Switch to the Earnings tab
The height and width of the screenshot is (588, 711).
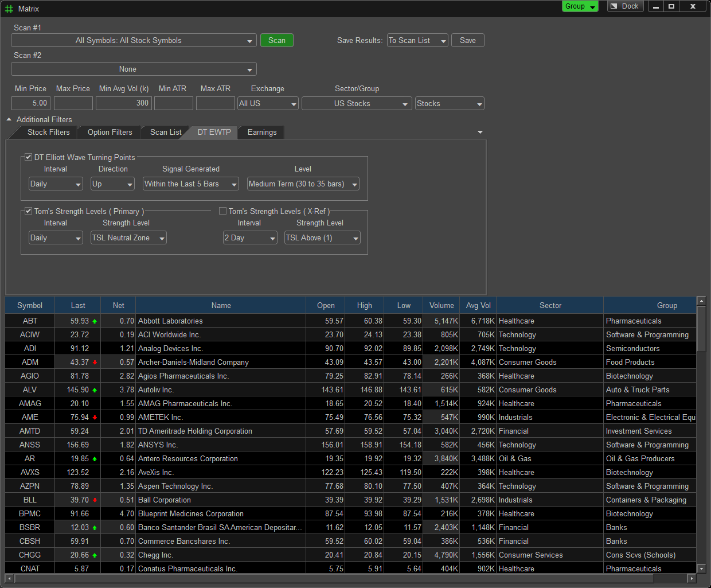pos(261,133)
